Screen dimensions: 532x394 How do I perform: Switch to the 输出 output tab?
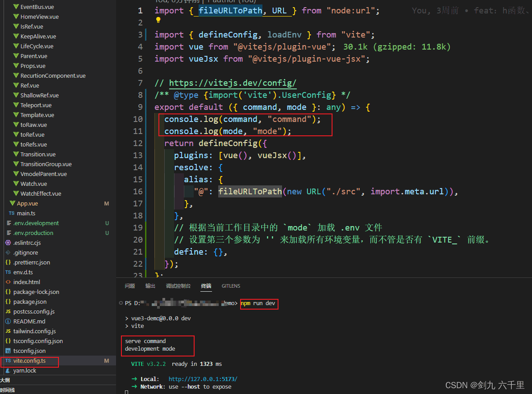pos(150,286)
